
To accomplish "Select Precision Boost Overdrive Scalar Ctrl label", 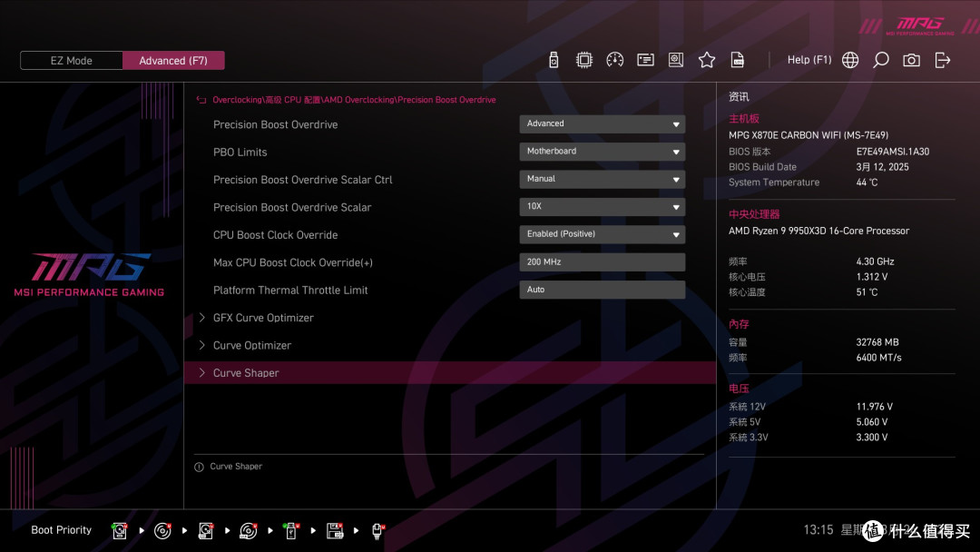I will click(x=302, y=180).
